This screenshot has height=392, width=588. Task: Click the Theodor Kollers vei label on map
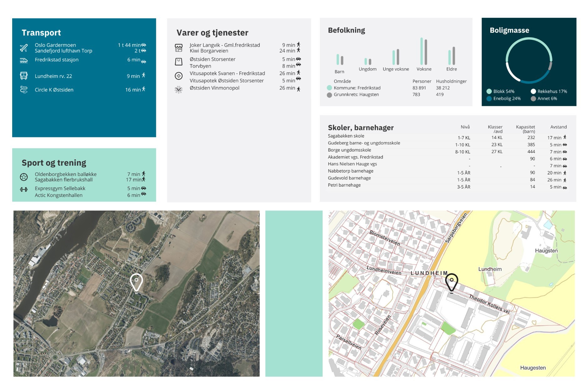tap(489, 304)
